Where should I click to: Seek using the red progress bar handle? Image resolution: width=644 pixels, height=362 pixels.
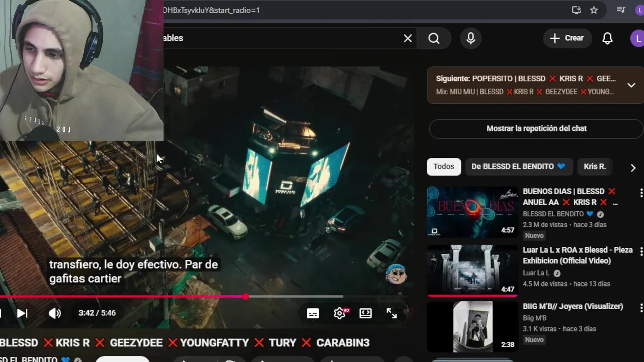pyautogui.click(x=245, y=297)
